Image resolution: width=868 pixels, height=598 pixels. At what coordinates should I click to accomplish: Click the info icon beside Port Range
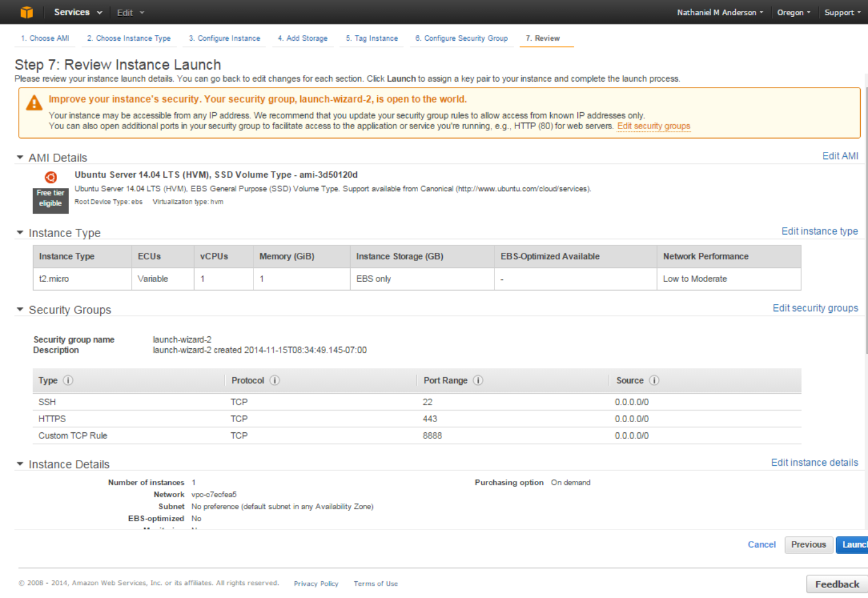(478, 380)
